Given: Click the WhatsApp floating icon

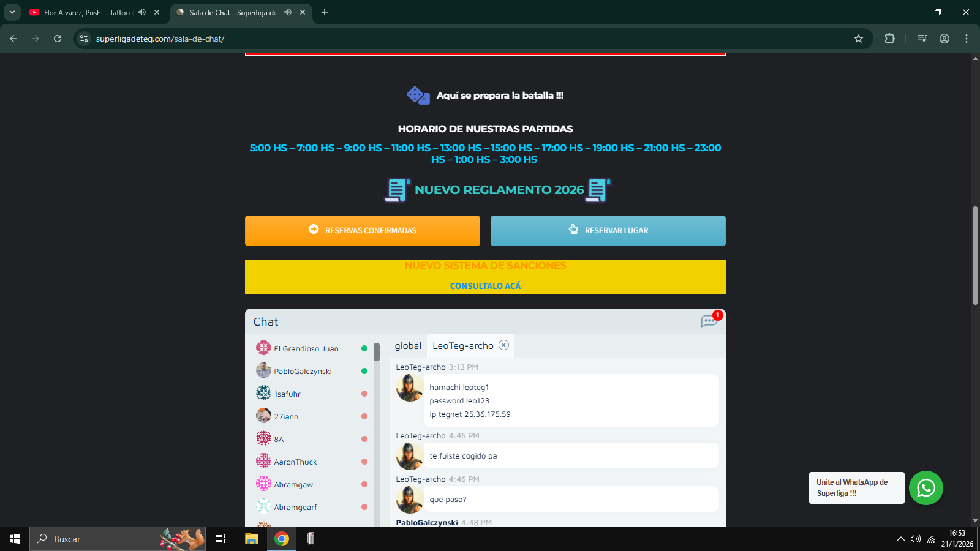Looking at the screenshot, I should click(925, 488).
